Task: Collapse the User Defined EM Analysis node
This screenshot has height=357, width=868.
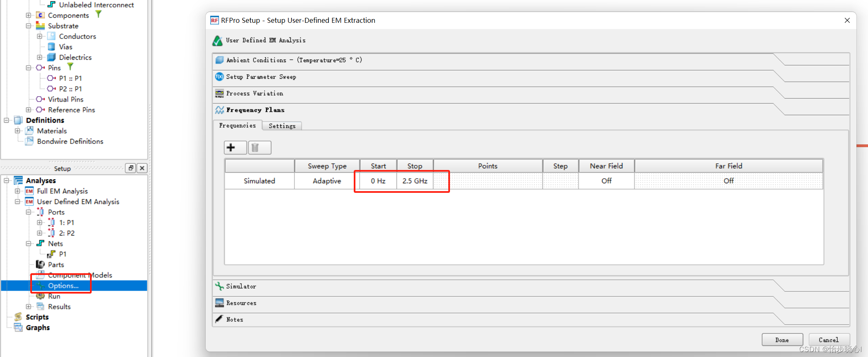Action: point(18,202)
